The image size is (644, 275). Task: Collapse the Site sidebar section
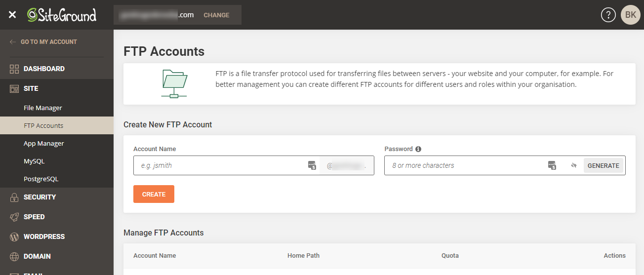click(31, 88)
